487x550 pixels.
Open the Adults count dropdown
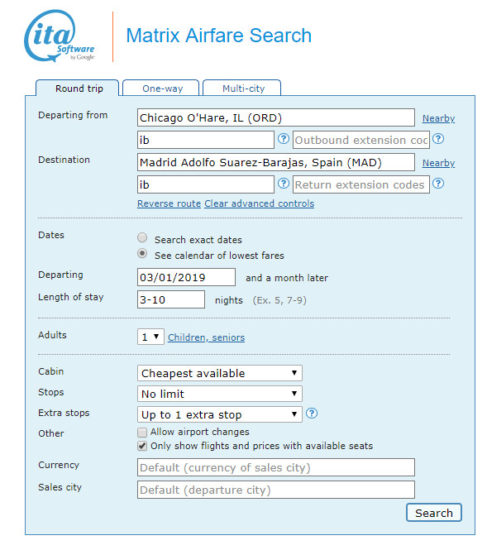(151, 337)
